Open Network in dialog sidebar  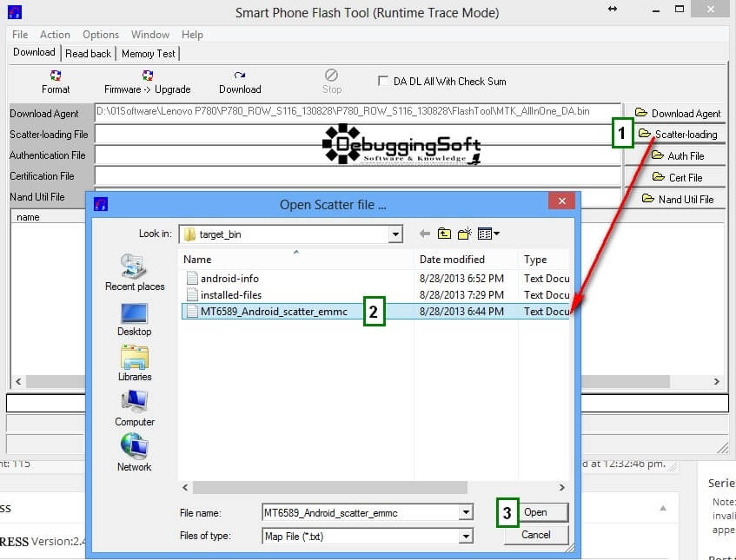pos(135,452)
